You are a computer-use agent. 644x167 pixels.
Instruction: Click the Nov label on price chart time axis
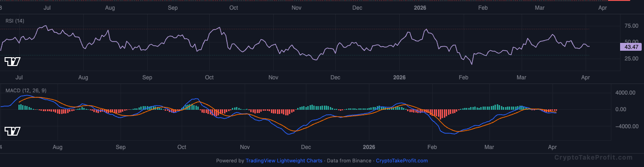(x=297, y=8)
